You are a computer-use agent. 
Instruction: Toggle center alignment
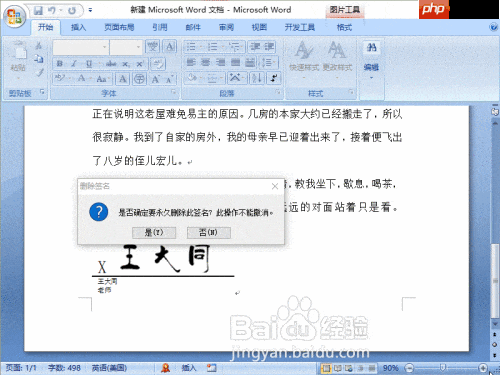tap(206, 62)
